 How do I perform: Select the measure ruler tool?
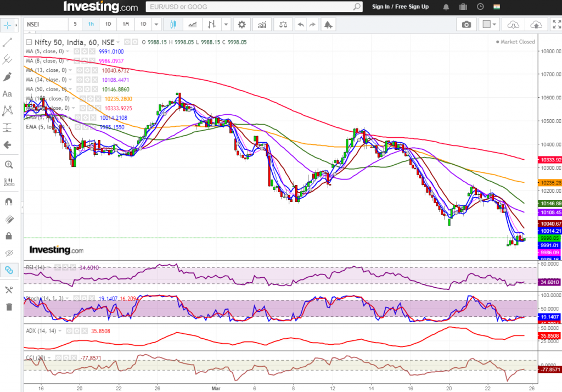click(x=9, y=182)
